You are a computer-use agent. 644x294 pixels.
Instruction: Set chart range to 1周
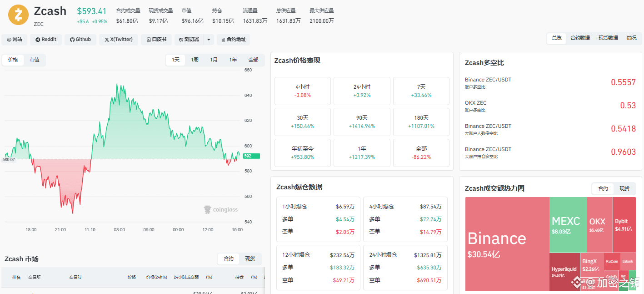click(x=195, y=60)
